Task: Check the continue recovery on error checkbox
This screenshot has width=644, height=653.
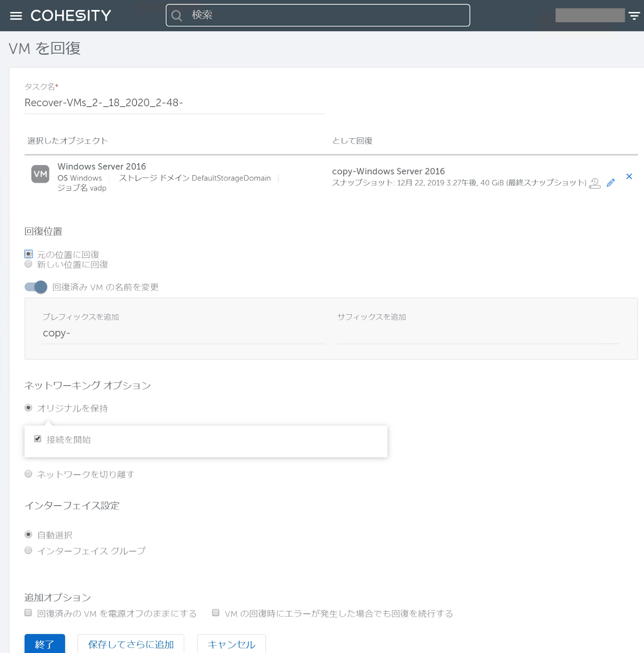Action: [216, 613]
